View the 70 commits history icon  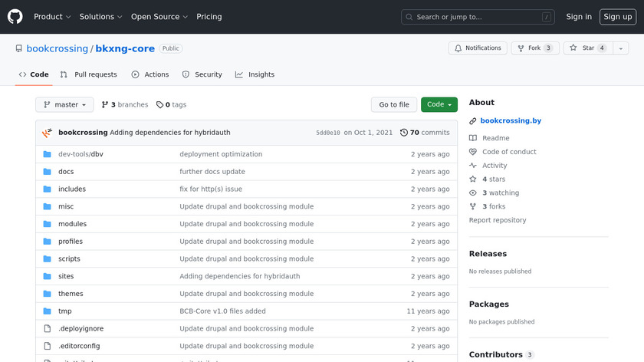(404, 133)
